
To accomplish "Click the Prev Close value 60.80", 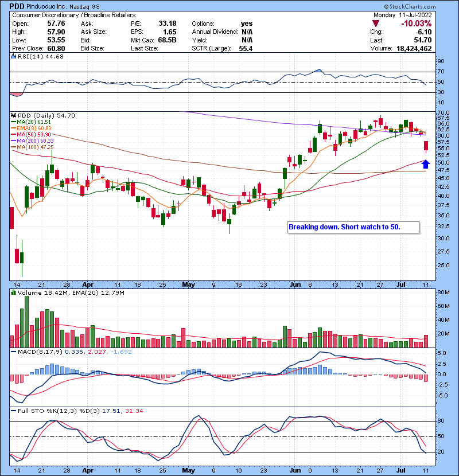I will 56,49.
